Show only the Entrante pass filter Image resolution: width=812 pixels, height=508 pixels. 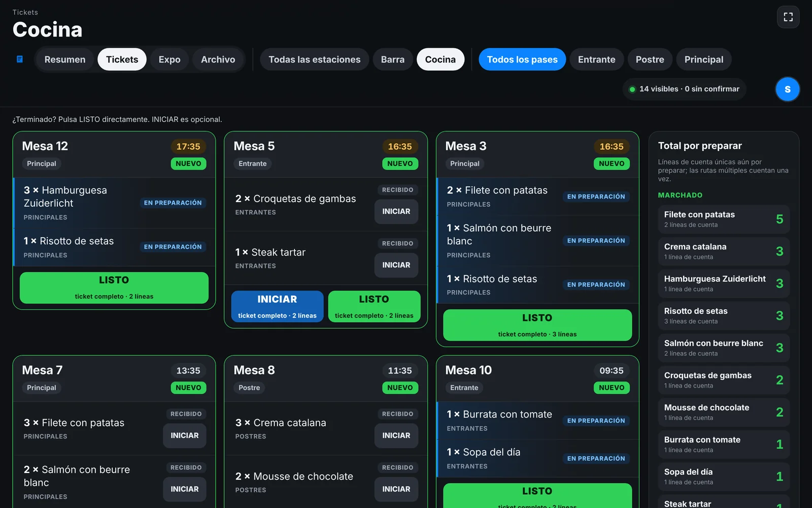597,59
